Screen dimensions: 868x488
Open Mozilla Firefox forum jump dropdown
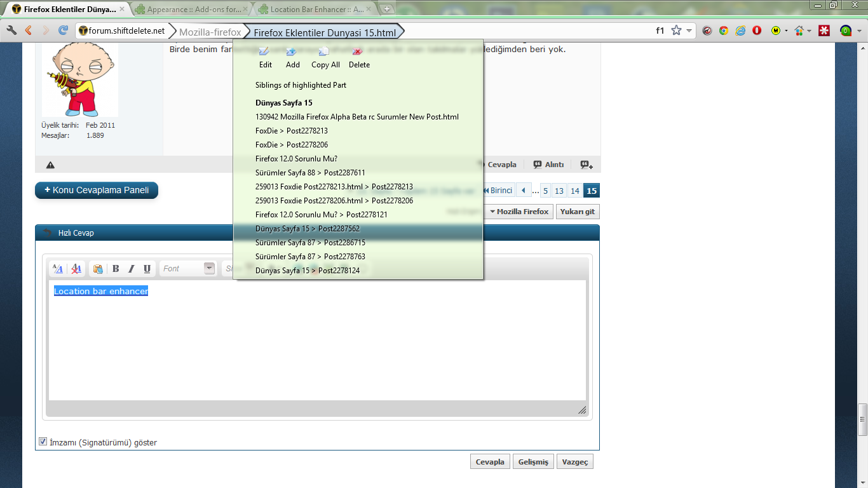coord(519,212)
